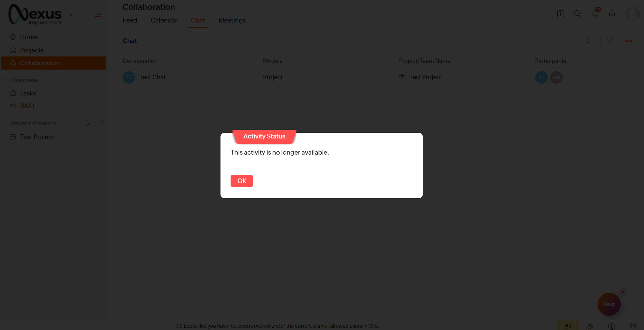Open Recent Projects filter settings icon

(x=87, y=123)
